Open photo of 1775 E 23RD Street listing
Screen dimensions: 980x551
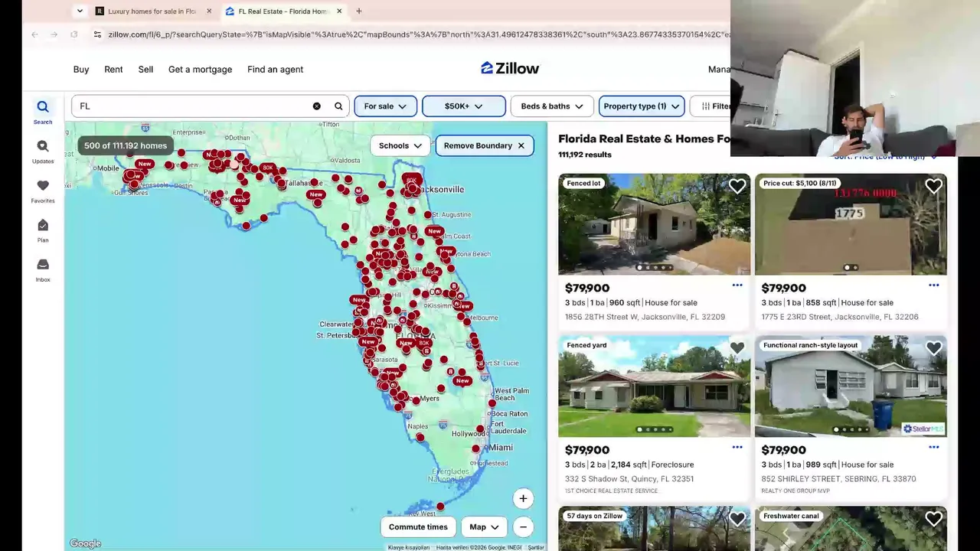851,224
